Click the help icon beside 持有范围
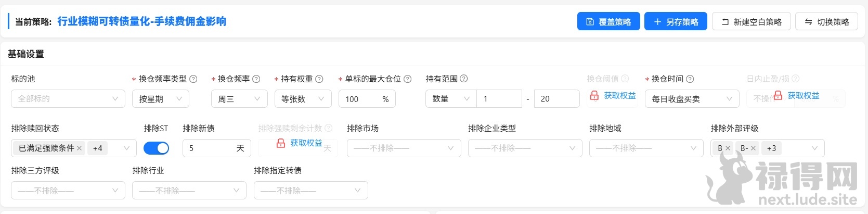The image size is (868, 214). (464, 79)
